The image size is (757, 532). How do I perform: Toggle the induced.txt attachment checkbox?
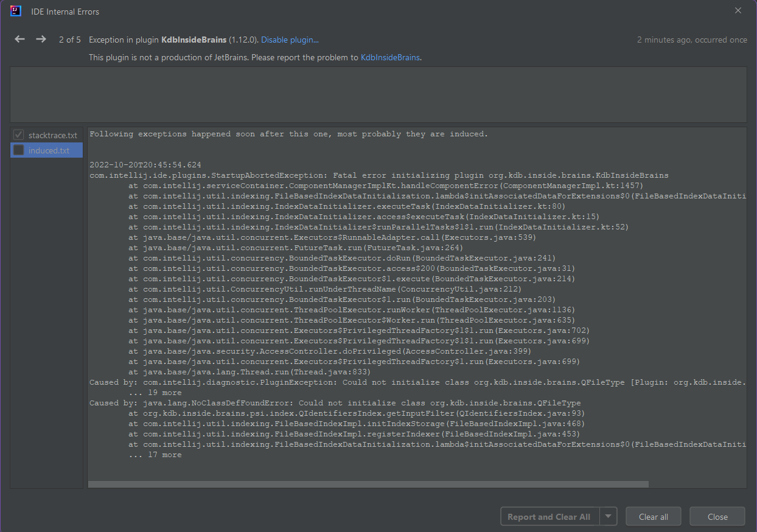pos(18,150)
